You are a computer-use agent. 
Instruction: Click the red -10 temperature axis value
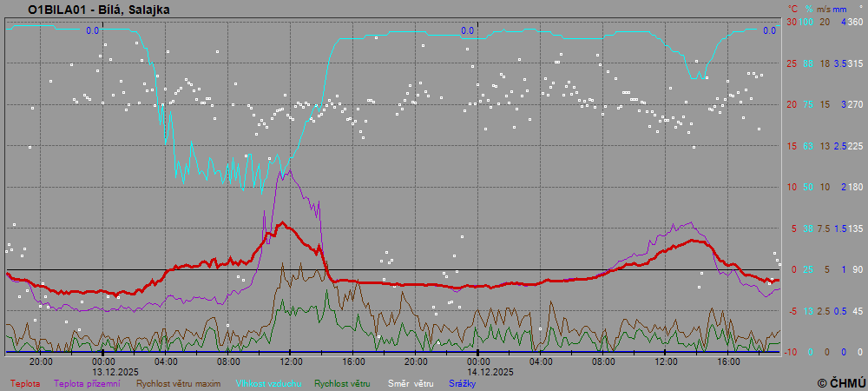(x=791, y=352)
